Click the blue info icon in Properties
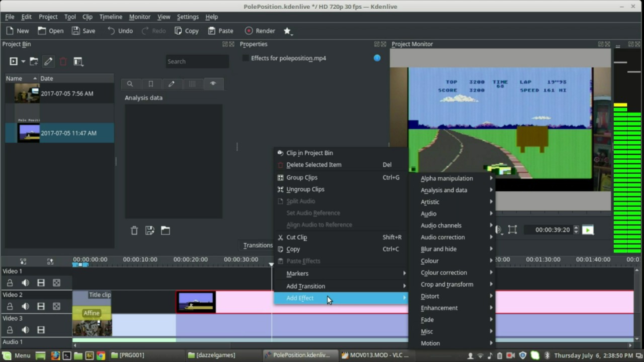 377,58
